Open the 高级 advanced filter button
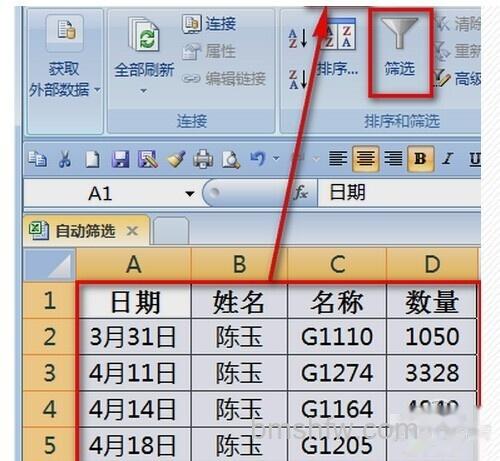Image resolution: width=500 pixels, height=461 pixels. [x=457, y=79]
